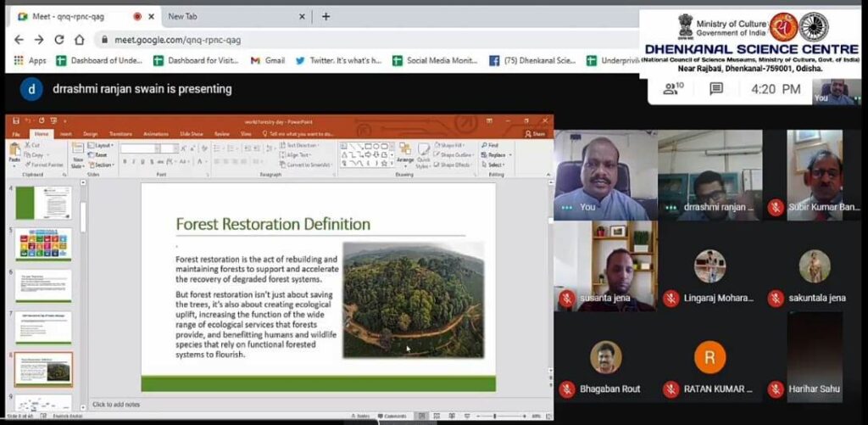
Task: Click the muted mic icon on susanta jena
Action: [566, 298]
